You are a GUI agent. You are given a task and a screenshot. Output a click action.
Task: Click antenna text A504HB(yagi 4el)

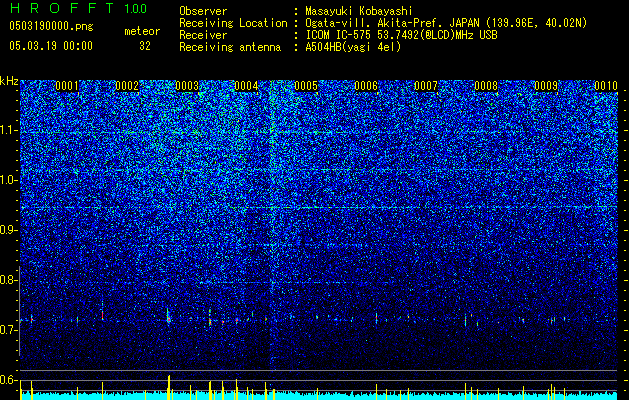click(353, 47)
